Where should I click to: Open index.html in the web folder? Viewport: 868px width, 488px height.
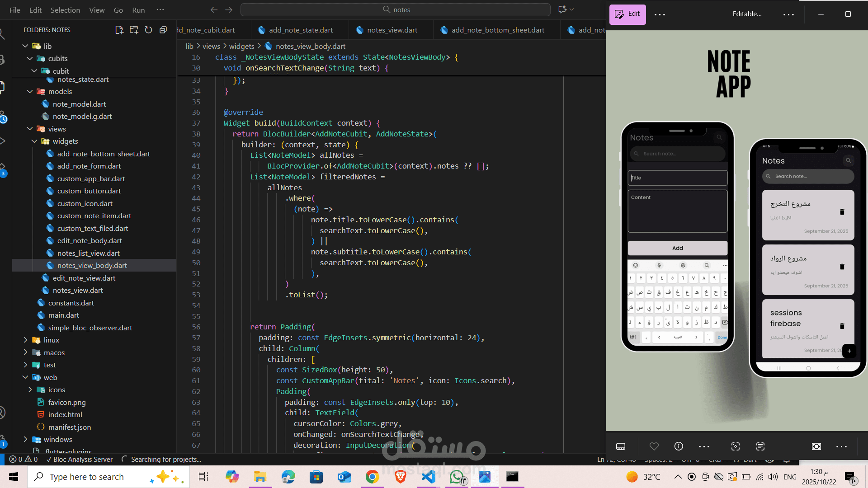[x=65, y=414]
